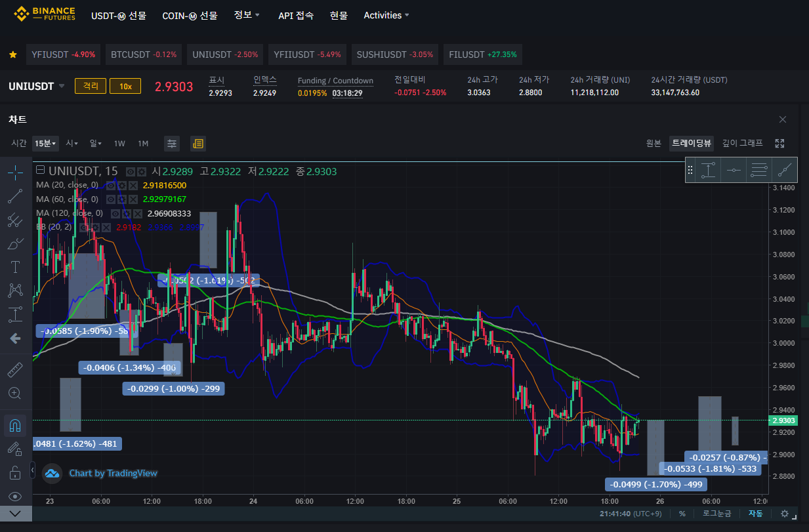Image resolution: width=809 pixels, height=532 pixels.
Task: Click the back arrow in drawing sidebar
Action: 15,338
